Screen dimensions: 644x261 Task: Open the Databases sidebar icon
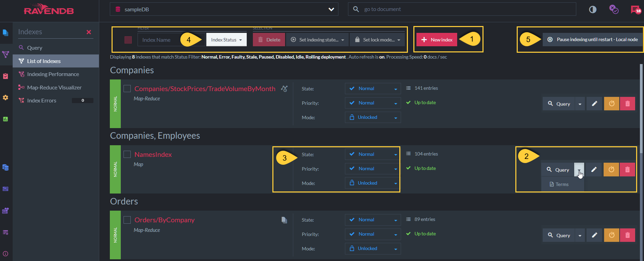[x=5, y=167]
